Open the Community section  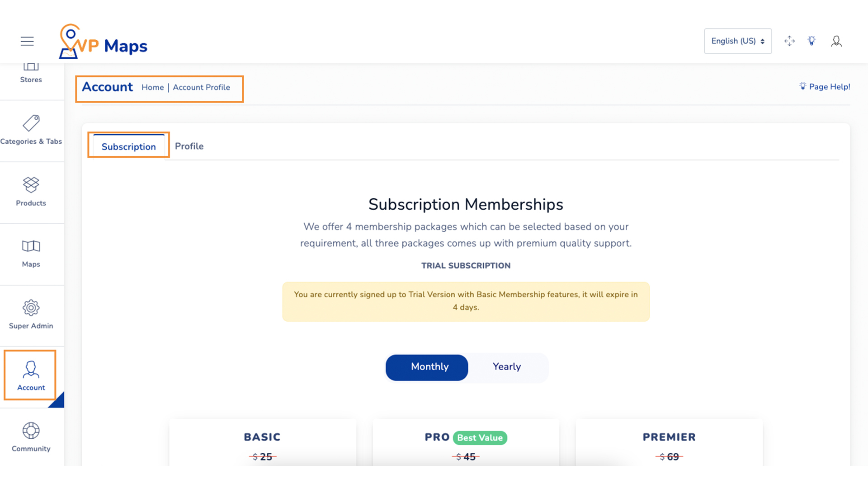click(x=31, y=437)
